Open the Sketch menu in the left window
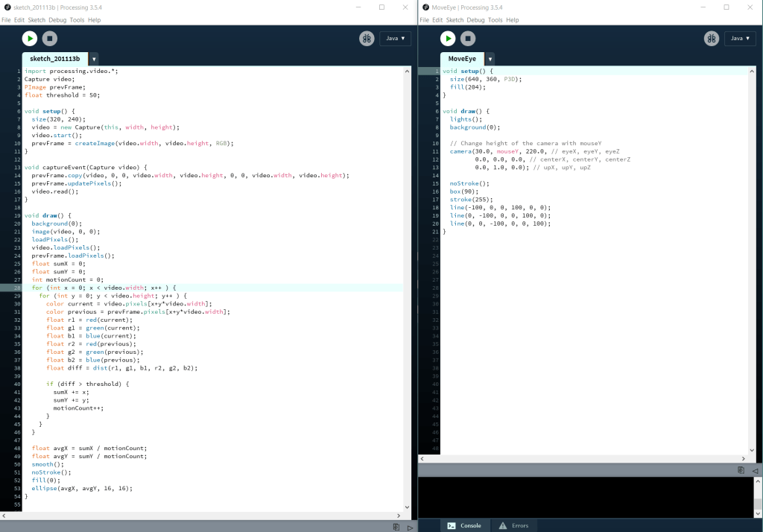The image size is (763, 532). pyautogui.click(x=37, y=20)
